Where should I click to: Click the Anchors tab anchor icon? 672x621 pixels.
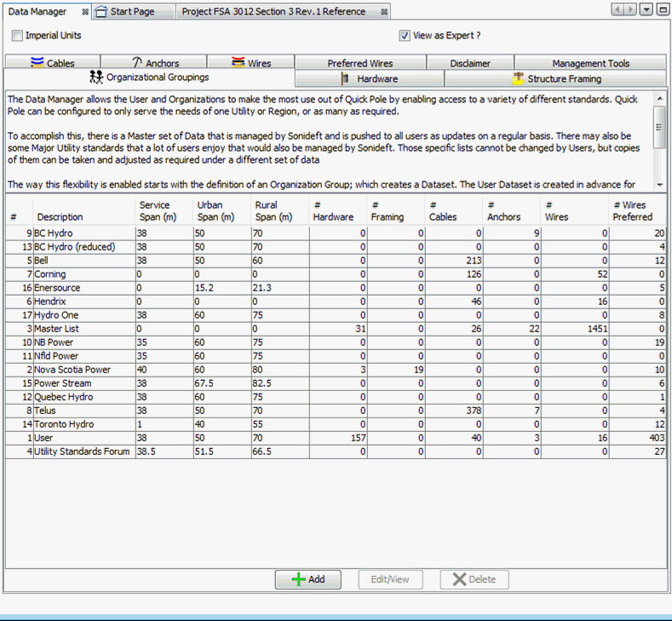(137, 62)
